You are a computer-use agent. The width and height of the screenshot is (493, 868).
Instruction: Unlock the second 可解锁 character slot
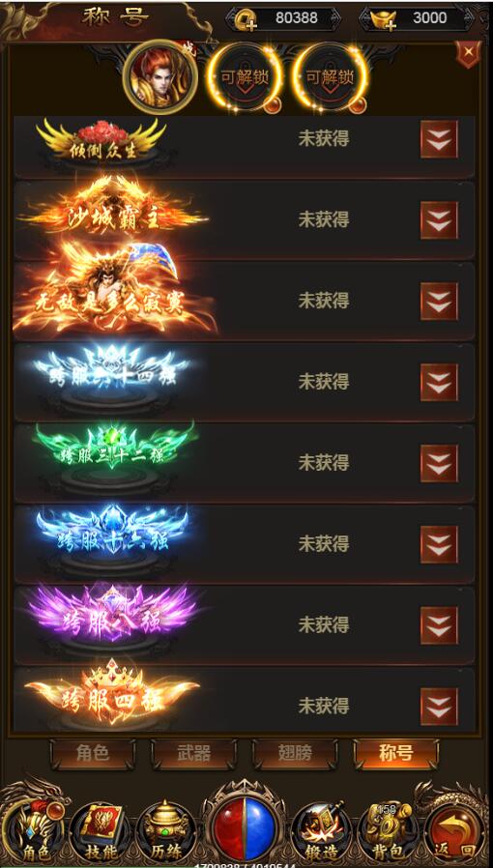pos(330,77)
